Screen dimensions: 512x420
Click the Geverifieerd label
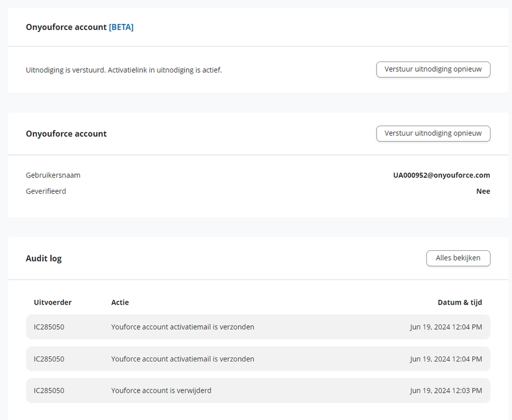(x=46, y=191)
